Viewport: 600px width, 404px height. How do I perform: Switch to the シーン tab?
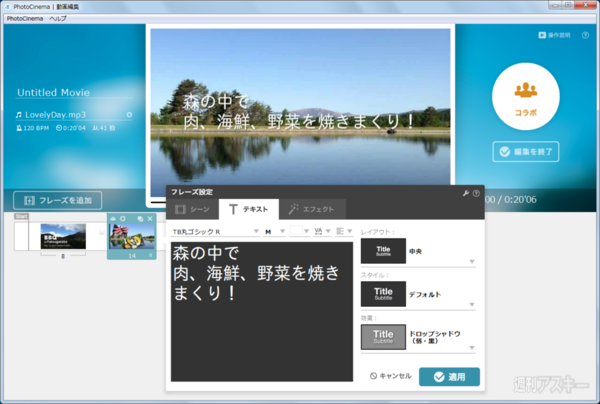192,209
